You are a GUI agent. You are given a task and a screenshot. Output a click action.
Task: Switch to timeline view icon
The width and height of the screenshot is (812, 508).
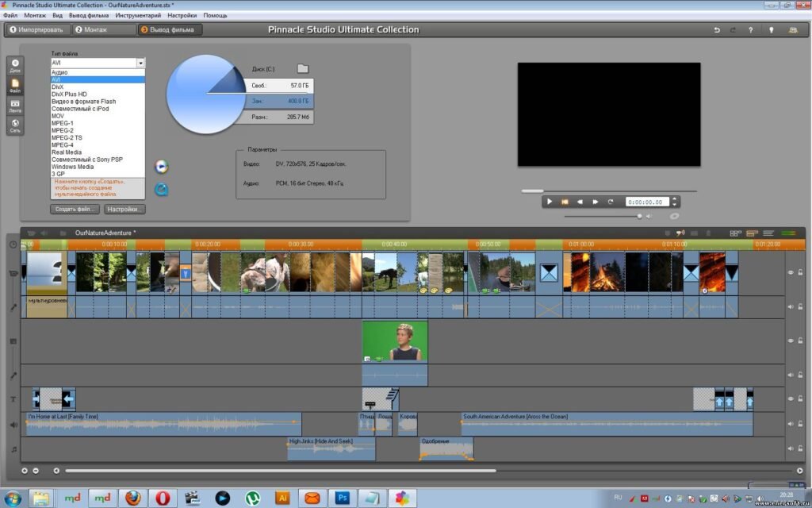pos(752,233)
